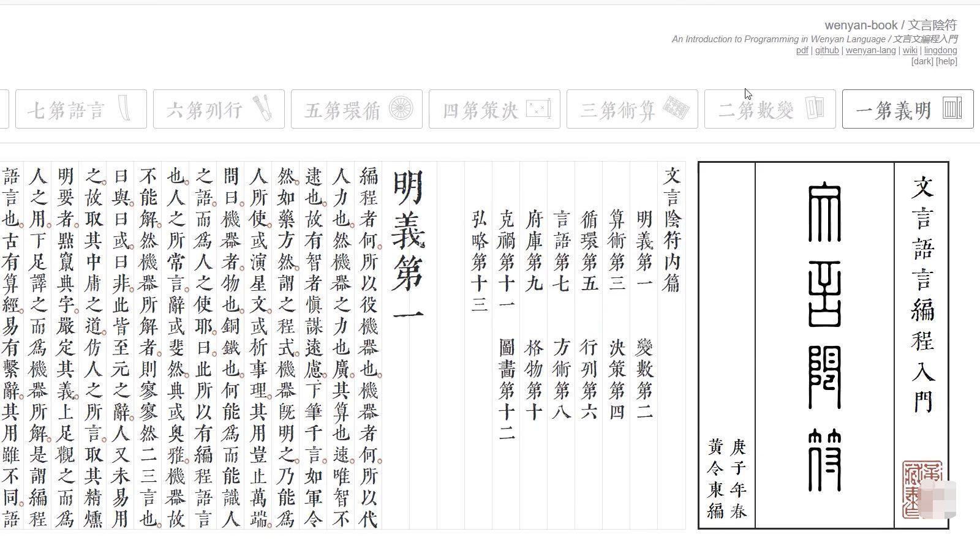Go to the 四第策決 chapter tab

click(494, 109)
